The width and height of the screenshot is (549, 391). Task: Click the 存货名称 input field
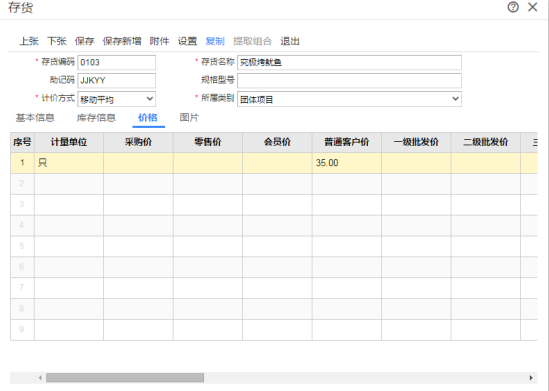(349, 63)
